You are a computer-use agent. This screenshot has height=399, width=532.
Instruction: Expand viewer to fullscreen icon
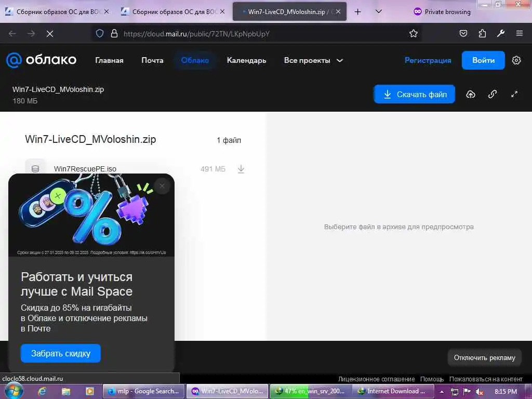point(514,95)
